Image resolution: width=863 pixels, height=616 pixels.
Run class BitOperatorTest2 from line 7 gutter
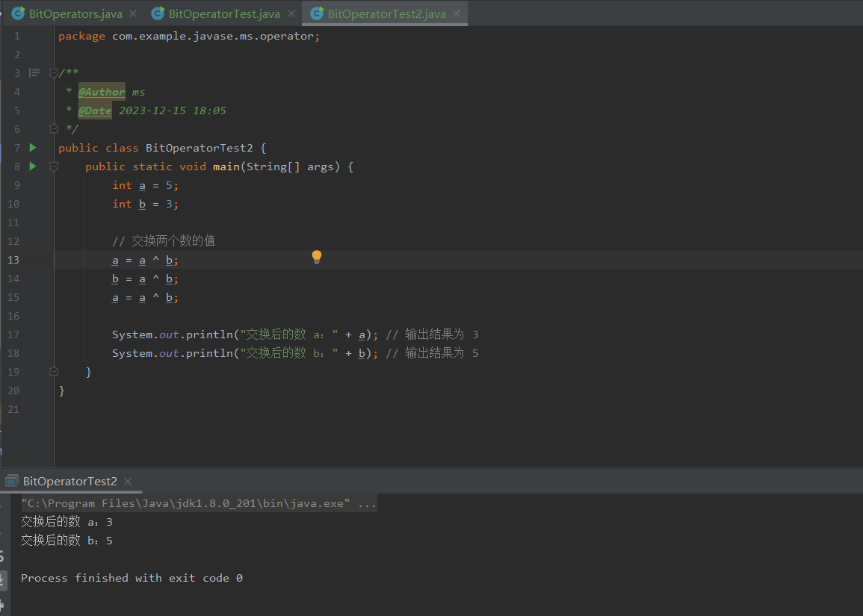point(33,147)
